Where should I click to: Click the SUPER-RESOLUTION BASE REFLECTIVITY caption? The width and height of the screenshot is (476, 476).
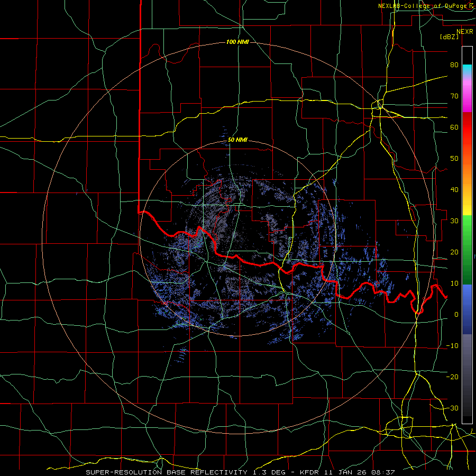point(166,472)
